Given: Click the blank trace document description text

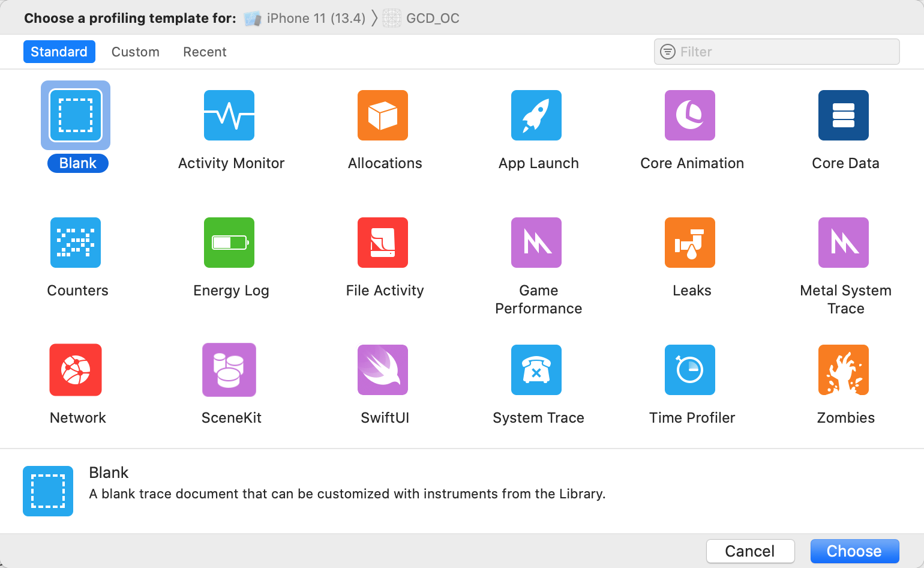Looking at the screenshot, I should click(347, 494).
